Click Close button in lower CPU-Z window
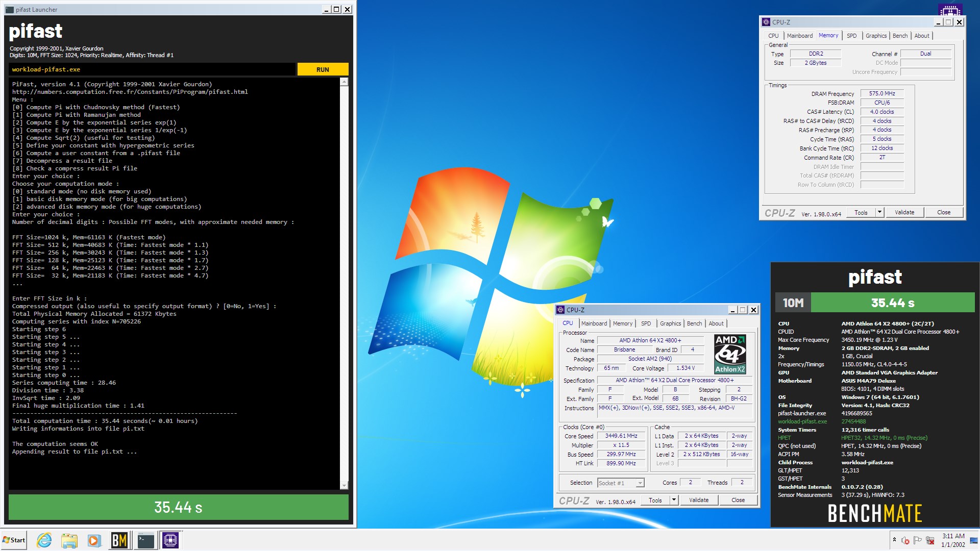Viewport: 980px width, 551px height. [x=738, y=500]
